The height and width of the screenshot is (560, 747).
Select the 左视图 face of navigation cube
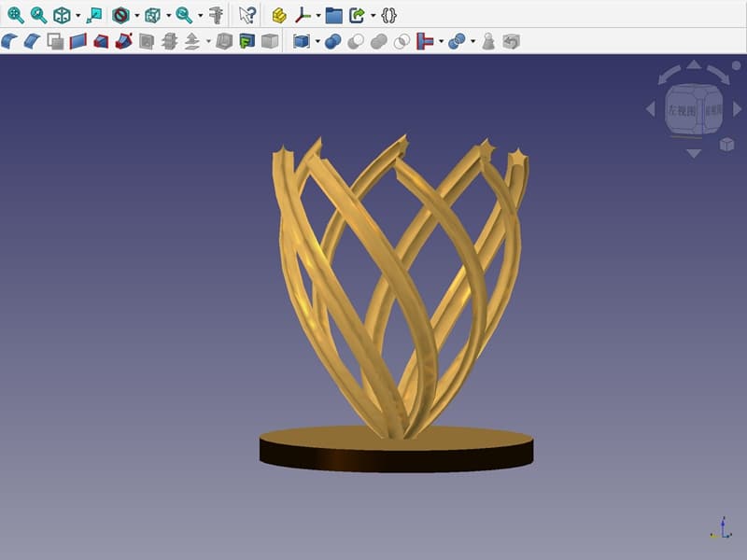coord(682,110)
